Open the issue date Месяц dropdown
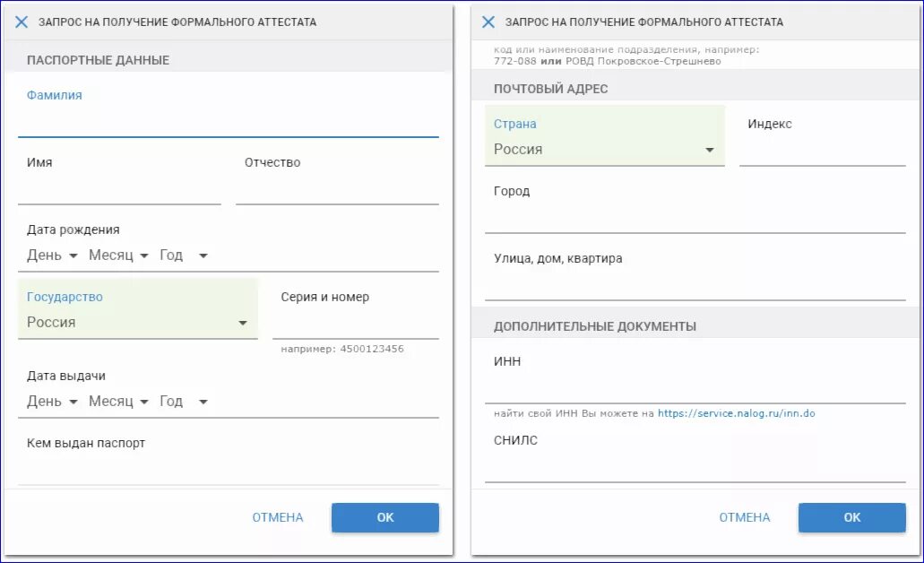Screen dimensions: 924x563 click(x=117, y=402)
